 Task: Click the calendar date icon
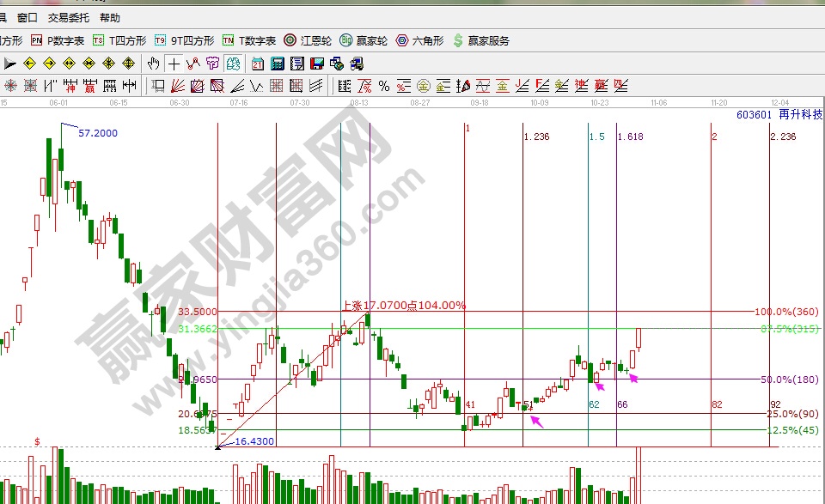point(258,64)
